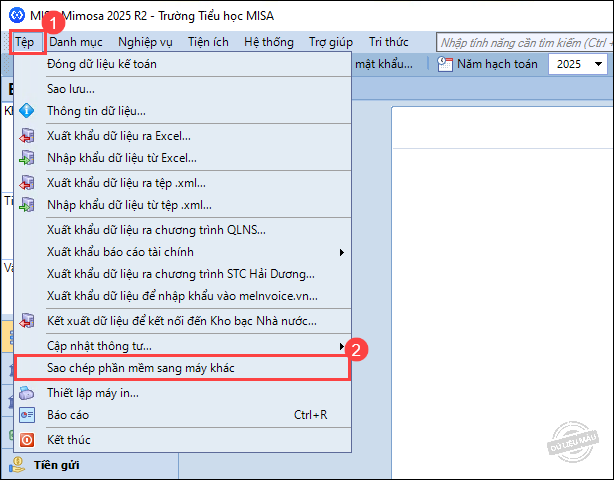Open Báo cáo from the menu
The image size is (614, 480).
pyautogui.click(x=182, y=415)
